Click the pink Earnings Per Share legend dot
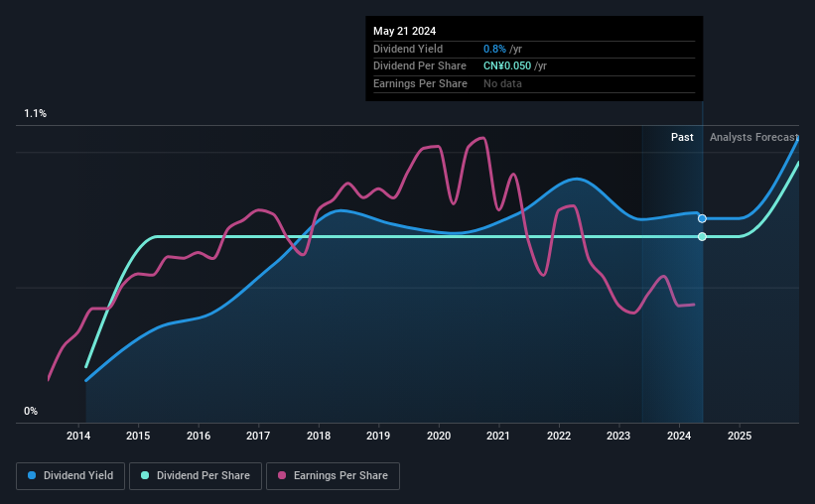 click(282, 475)
